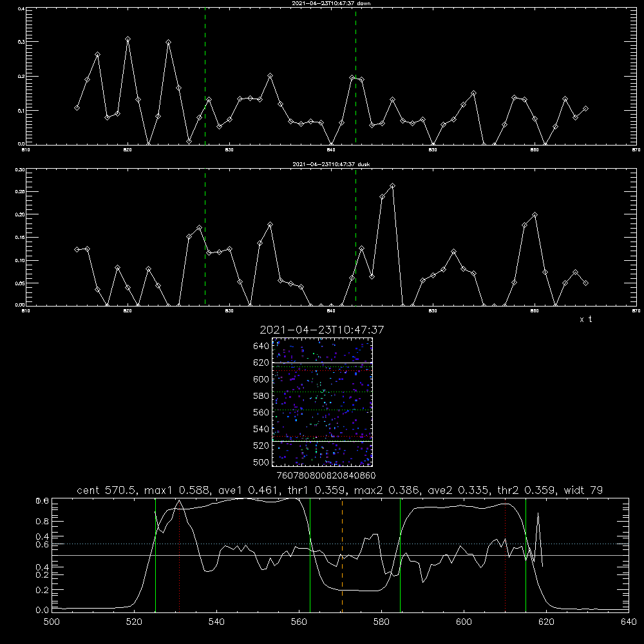
Task: Click the '2021-04-23T10:47:37 dawn' plot title
Action: click(331, 3)
